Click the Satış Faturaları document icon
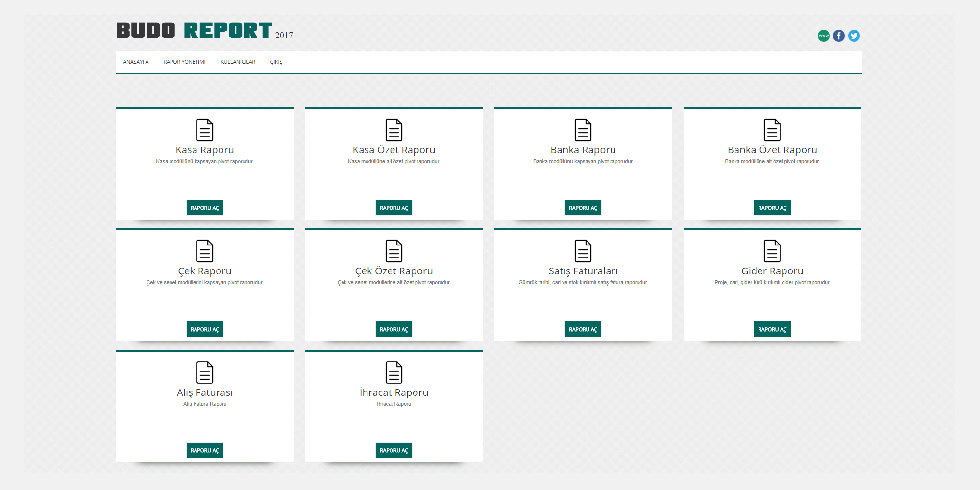This screenshot has height=490, width=980. pyautogui.click(x=583, y=251)
